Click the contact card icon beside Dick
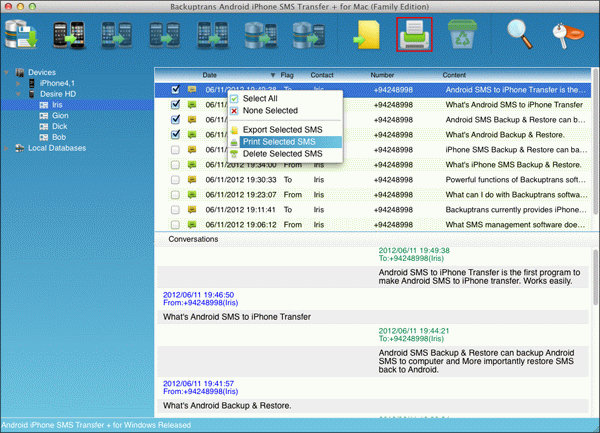The width and height of the screenshot is (600, 433). click(x=44, y=126)
